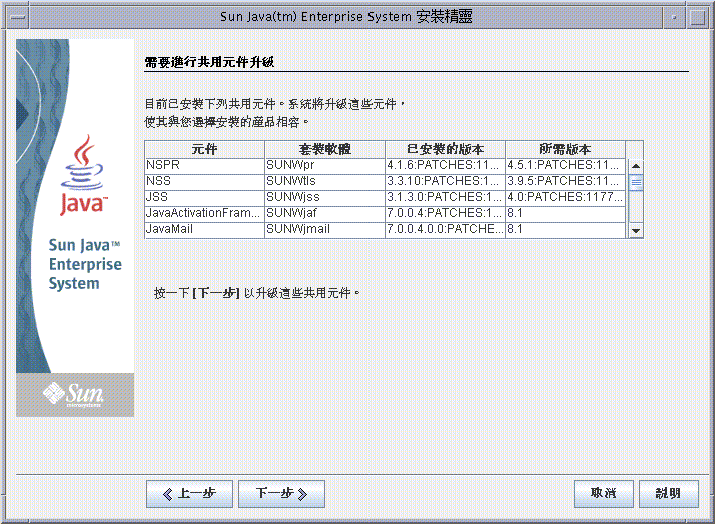Screen dimensions: 715x524
Task: Click the SUNWpr package cell
Action: pyautogui.click(x=325, y=165)
